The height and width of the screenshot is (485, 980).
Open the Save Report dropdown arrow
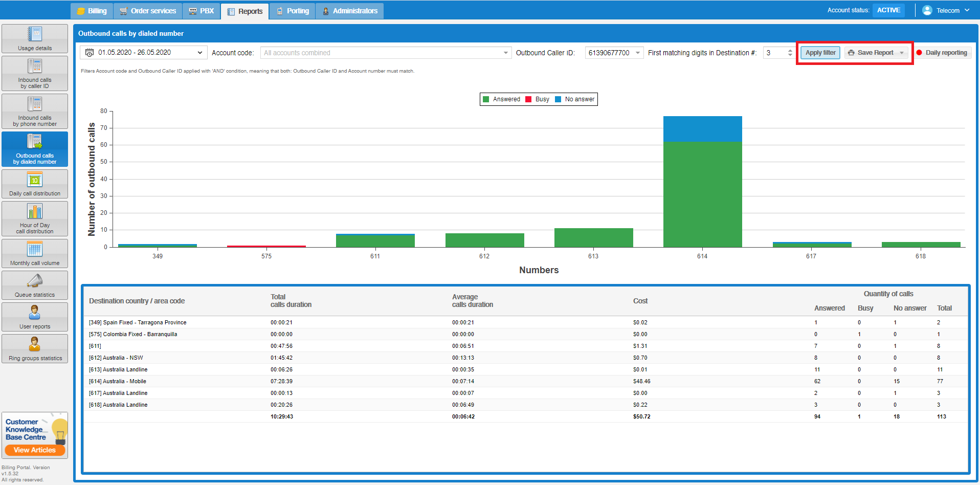coord(901,53)
